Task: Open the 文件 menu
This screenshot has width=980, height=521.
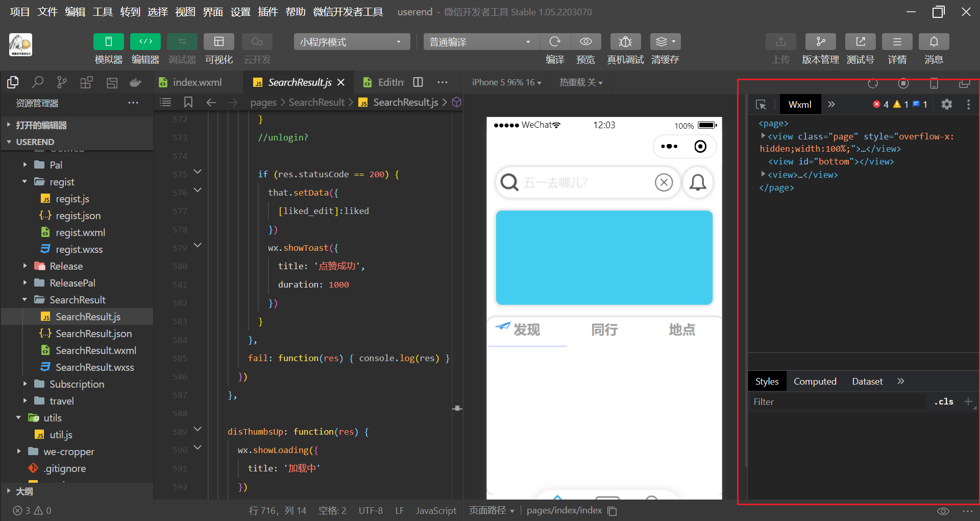Action: [47, 12]
